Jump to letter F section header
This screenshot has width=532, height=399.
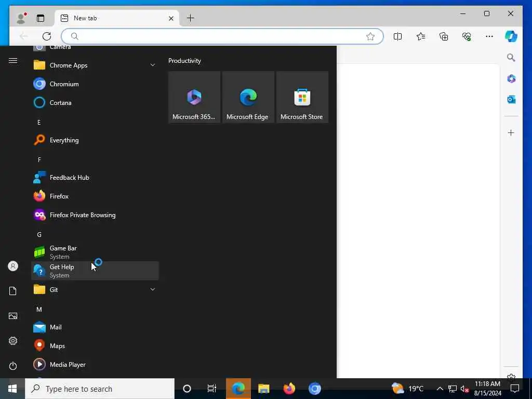[39, 159]
